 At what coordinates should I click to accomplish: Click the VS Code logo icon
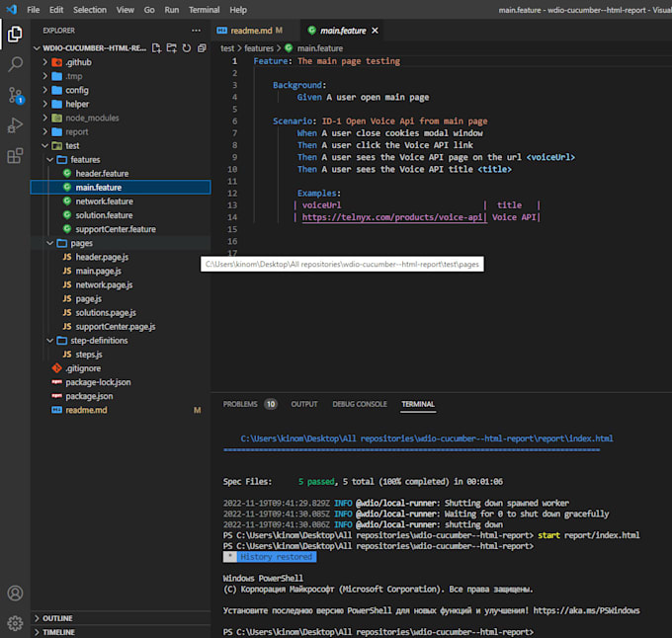pyautogui.click(x=12, y=10)
